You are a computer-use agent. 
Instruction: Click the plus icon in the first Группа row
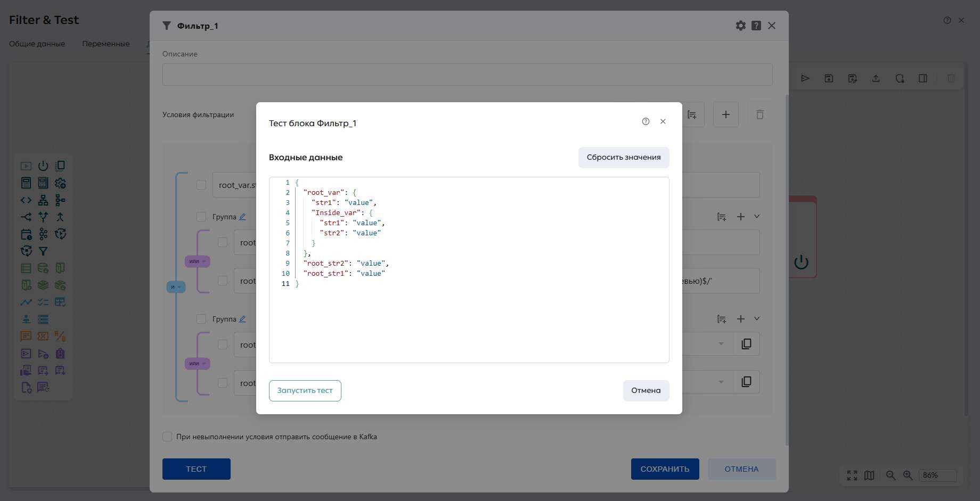pyautogui.click(x=741, y=217)
